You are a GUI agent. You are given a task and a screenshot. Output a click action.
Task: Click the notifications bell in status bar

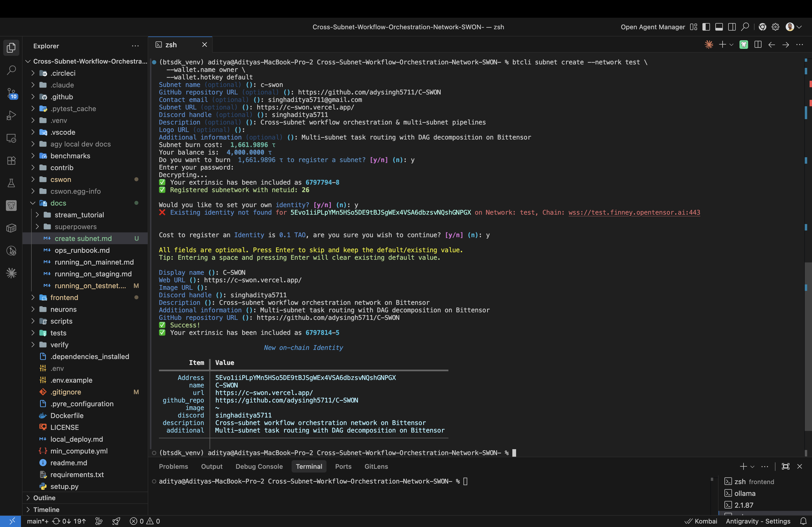pos(803,521)
